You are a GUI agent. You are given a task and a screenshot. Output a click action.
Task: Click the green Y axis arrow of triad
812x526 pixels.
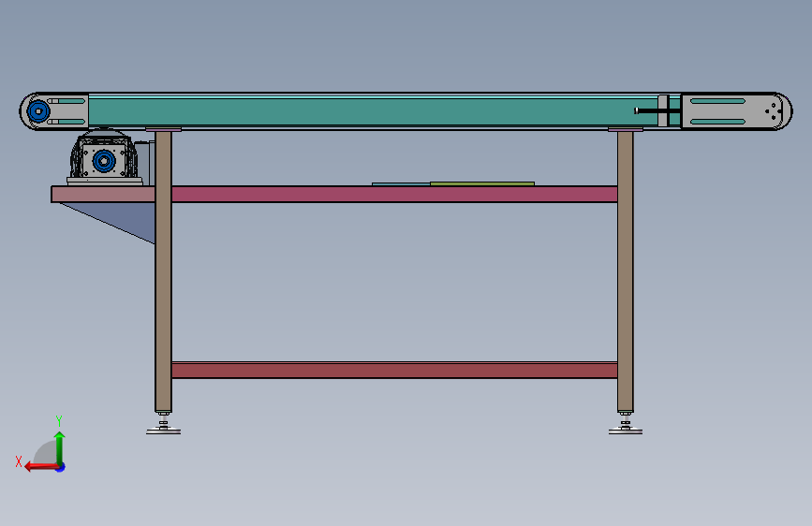(60, 448)
